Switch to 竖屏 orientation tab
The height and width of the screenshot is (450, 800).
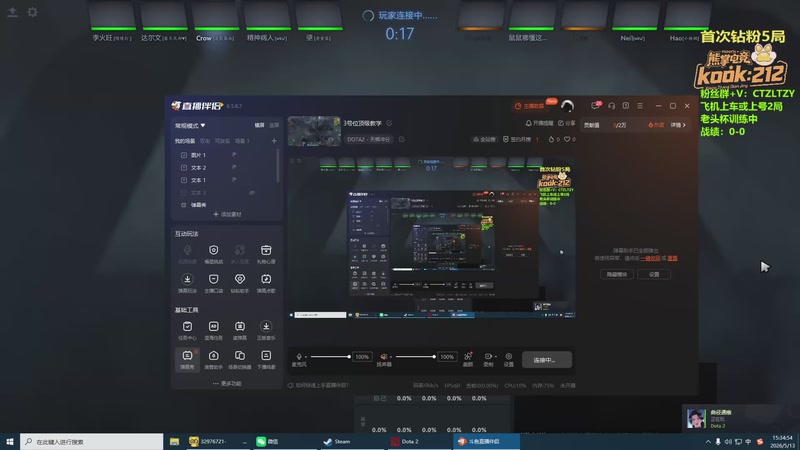click(274, 125)
